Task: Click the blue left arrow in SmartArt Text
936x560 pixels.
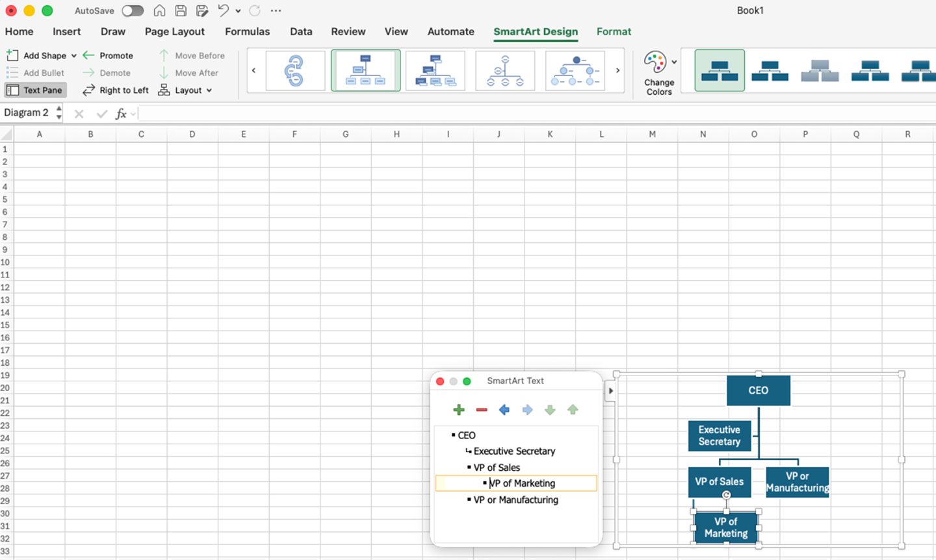Action: pyautogui.click(x=504, y=410)
